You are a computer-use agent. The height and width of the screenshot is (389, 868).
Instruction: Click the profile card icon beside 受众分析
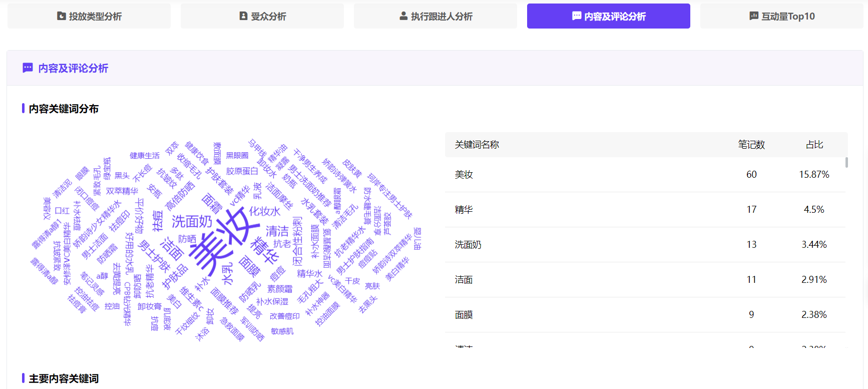click(243, 16)
